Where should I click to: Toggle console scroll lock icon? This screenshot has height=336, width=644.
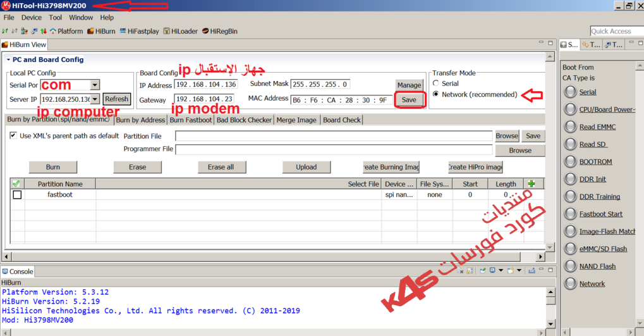click(470, 271)
